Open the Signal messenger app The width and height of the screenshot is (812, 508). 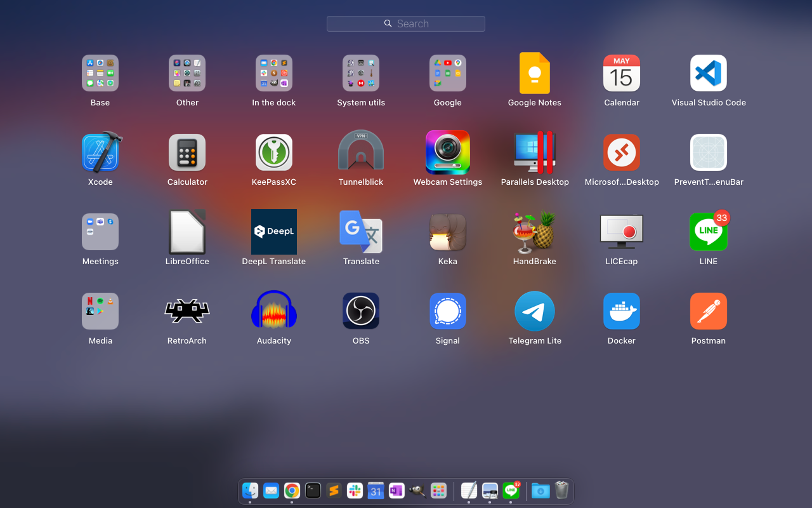pyautogui.click(x=448, y=311)
